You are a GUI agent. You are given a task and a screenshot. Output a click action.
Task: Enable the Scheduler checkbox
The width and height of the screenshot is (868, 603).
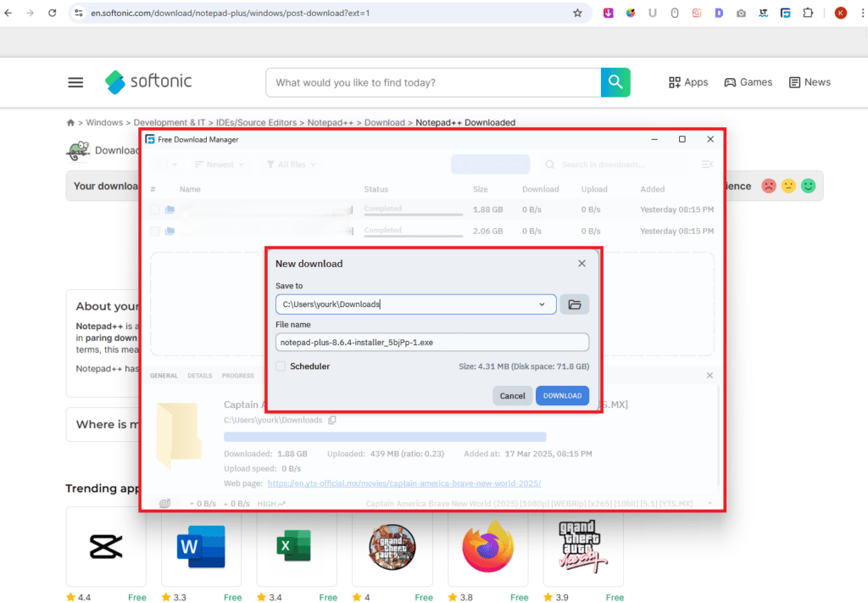[x=281, y=366]
